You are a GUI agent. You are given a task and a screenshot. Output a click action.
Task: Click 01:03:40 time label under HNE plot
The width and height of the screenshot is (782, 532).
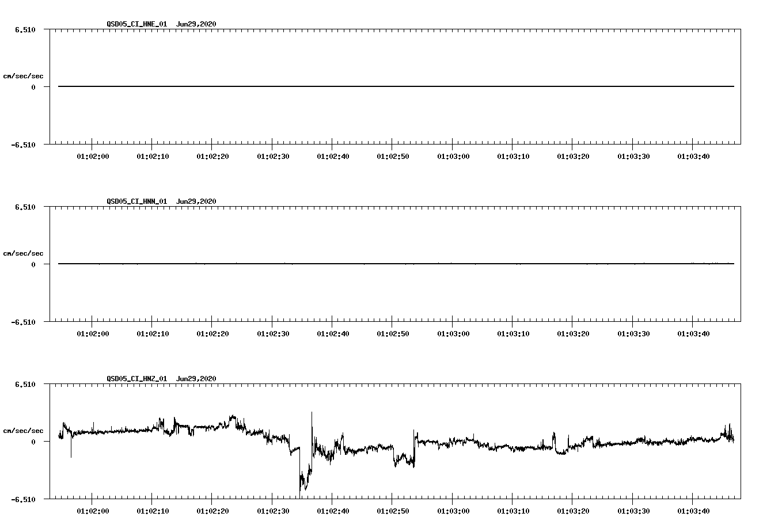point(693,157)
